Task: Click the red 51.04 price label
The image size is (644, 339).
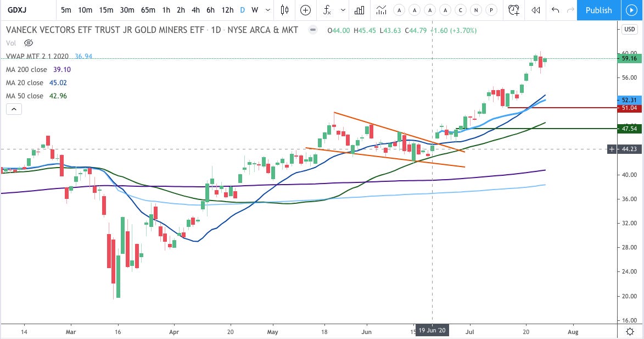Action: click(x=629, y=108)
